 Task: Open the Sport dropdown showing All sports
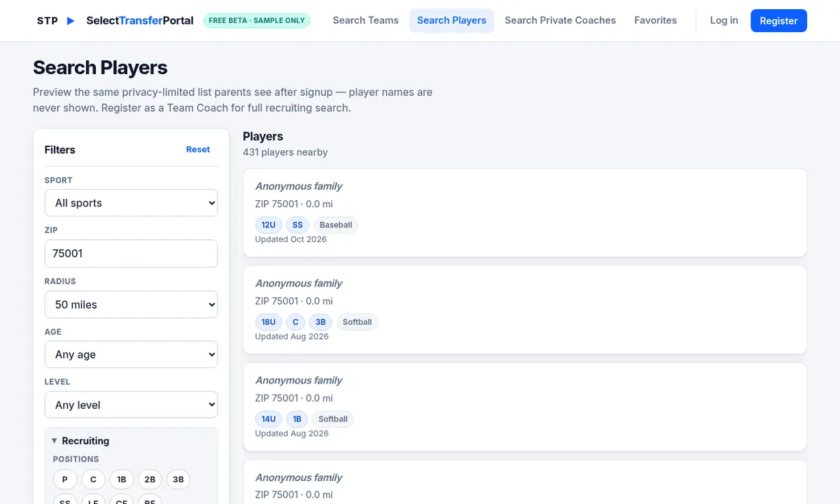(x=131, y=203)
